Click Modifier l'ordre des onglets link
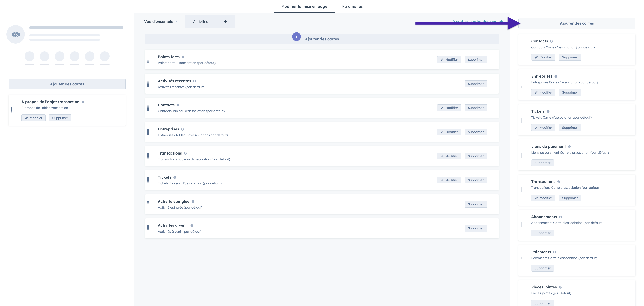 478,20
